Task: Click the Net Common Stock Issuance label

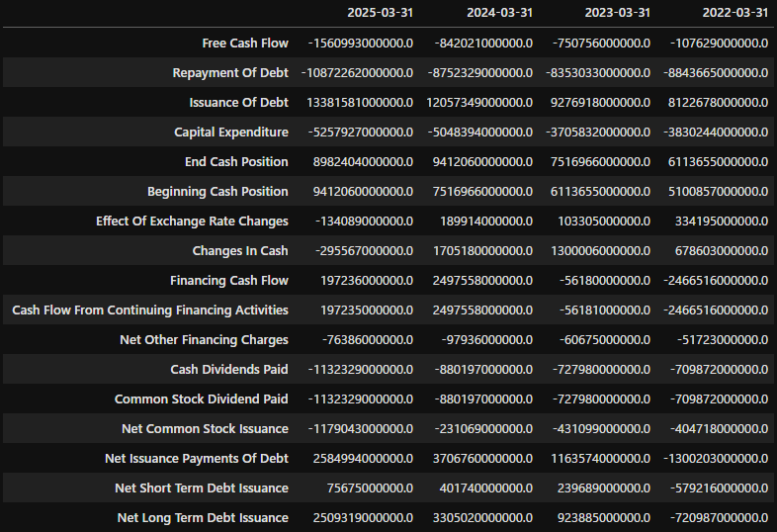Action: [202, 428]
